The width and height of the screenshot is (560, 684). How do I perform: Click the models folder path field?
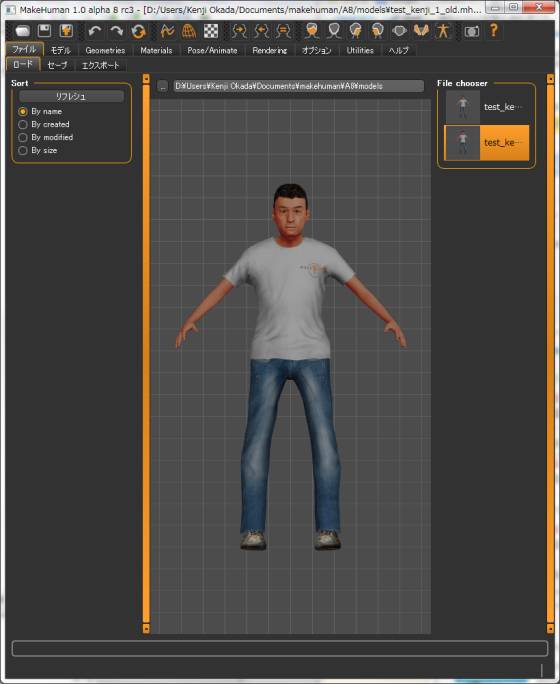298,86
